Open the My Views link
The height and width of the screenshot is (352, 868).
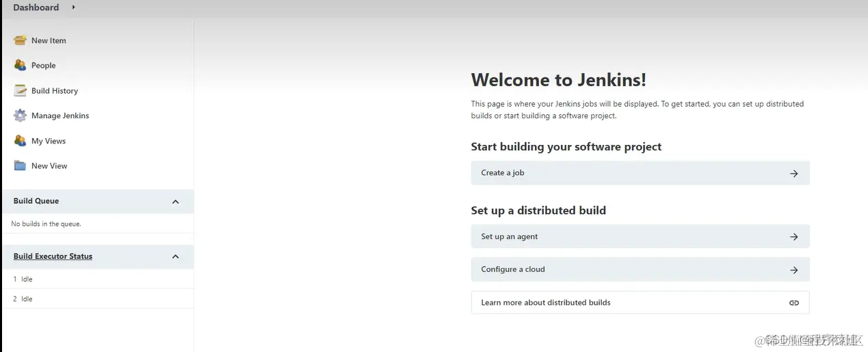point(49,141)
